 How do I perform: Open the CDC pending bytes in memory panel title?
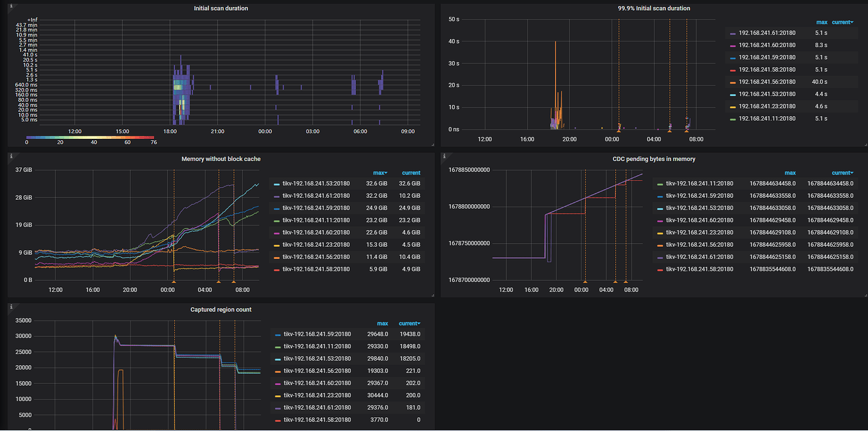pos(654,159)
